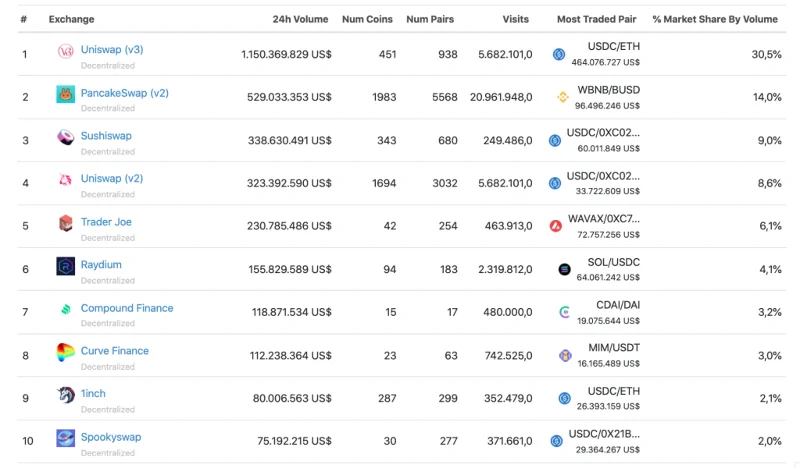Click the 1inch unicorn logo icon
This screenshot has height=468, width=800.
tap(65, 395)
